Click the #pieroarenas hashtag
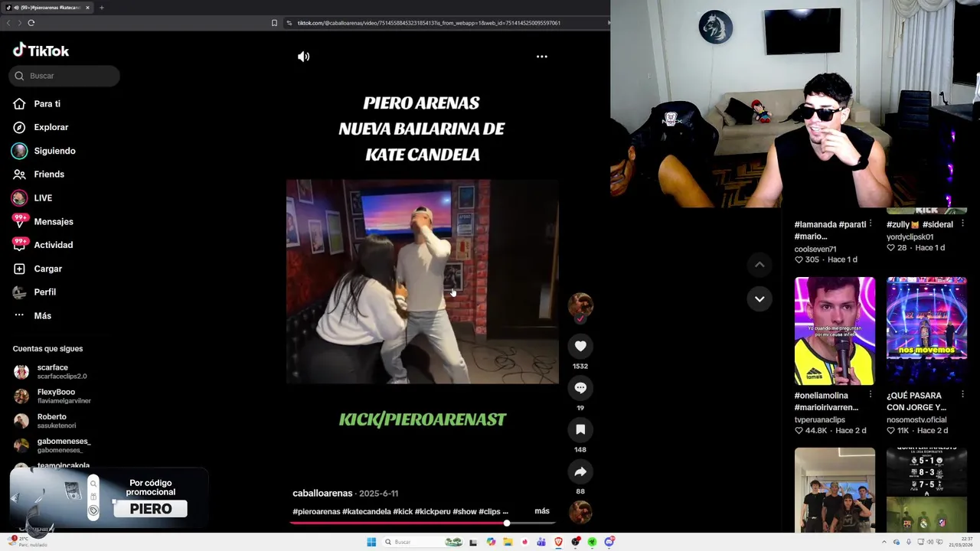 click(316, 511)
